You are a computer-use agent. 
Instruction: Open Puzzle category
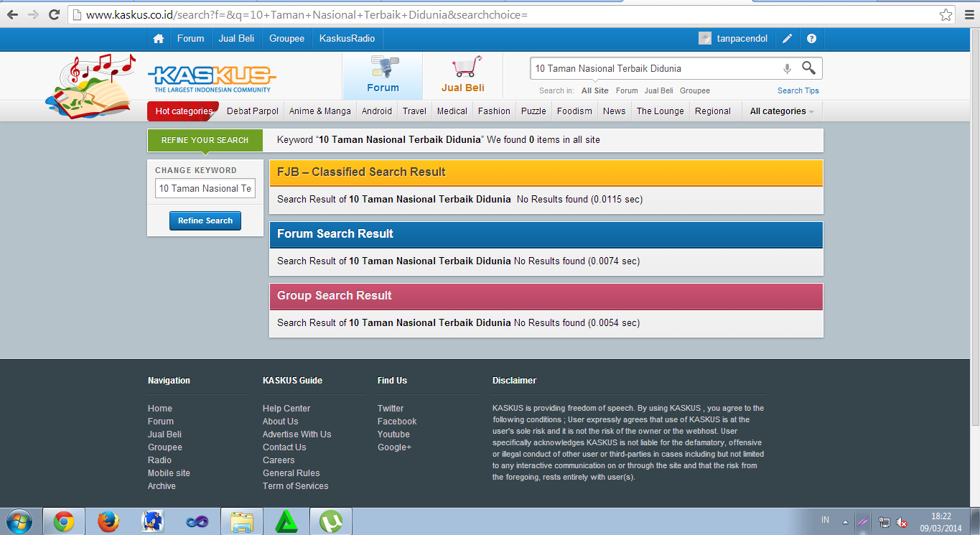point(533,111)
